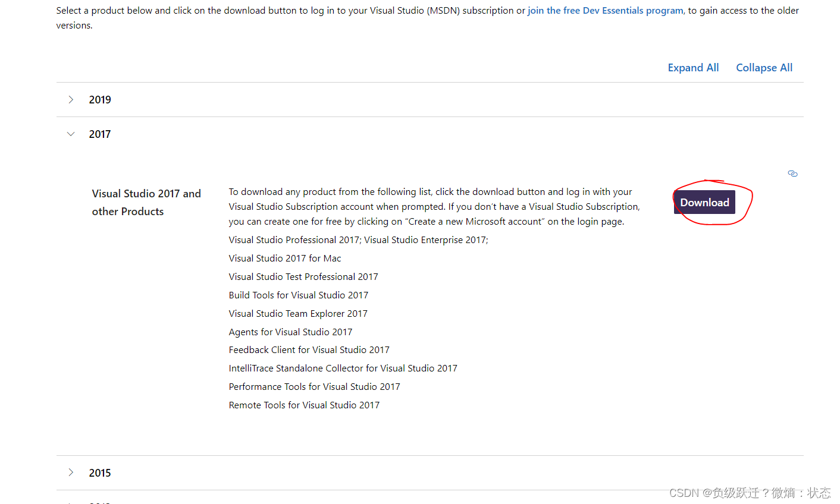This screenshot has height=504, width=840.
Task: Open the join the free Dev Essentials program link
Action: point(606,11)
